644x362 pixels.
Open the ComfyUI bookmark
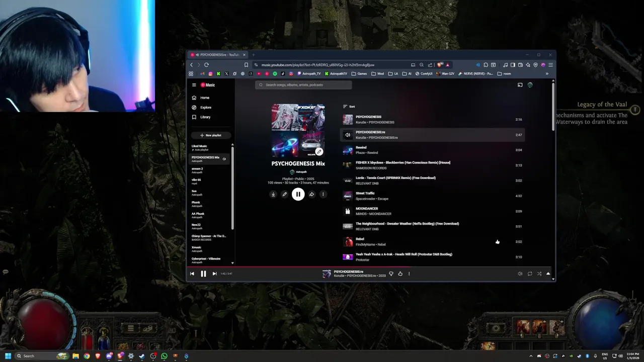[x=424, y=74]
